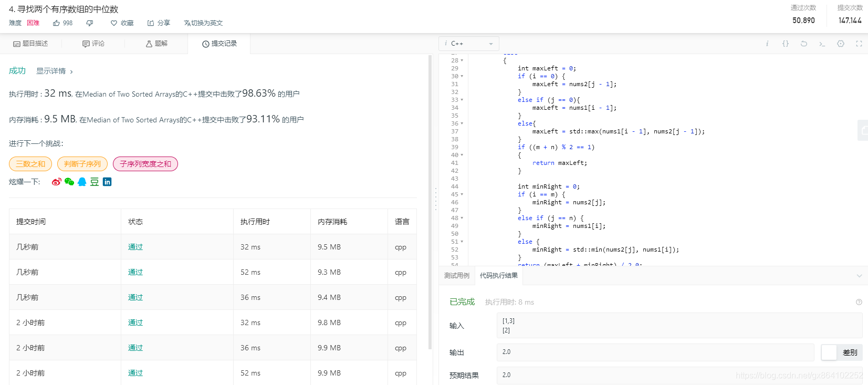This screenshot has width=868, height=385.
Task: Click the 语言 column header
Action: 402,222
